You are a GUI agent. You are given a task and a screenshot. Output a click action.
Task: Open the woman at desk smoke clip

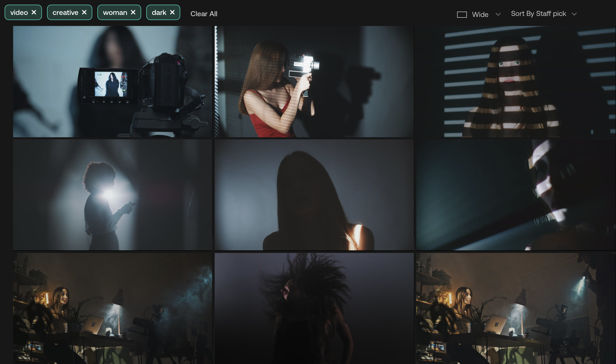[113, 308]
